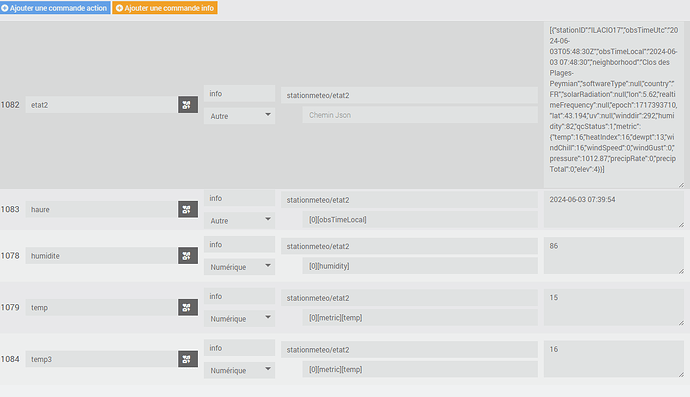This screenshot has height=397, width=690.
Task: Grab resize handle of etat2 value textarea
Action: click(x=681, y=185)
